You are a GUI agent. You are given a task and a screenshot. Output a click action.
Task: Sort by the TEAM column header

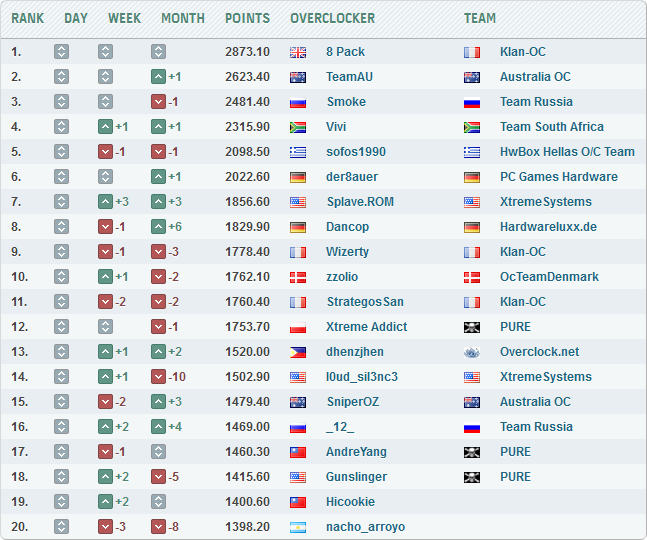click(479, 18)
